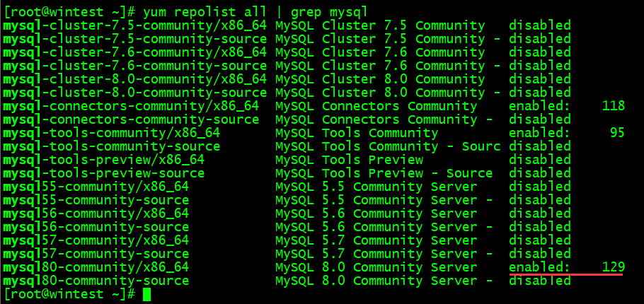Click the green cursor block at the prompt
The image size is (644, 304).
[146, 294]
